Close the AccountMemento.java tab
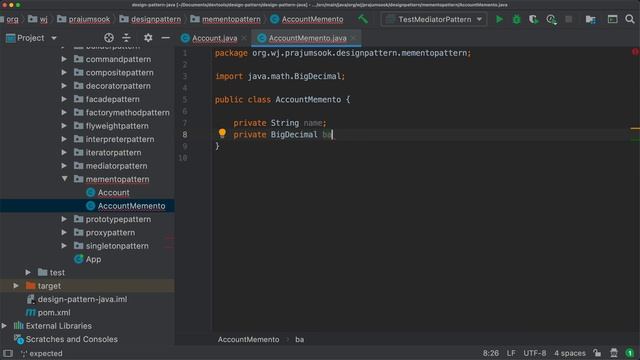 coord(354,38)
